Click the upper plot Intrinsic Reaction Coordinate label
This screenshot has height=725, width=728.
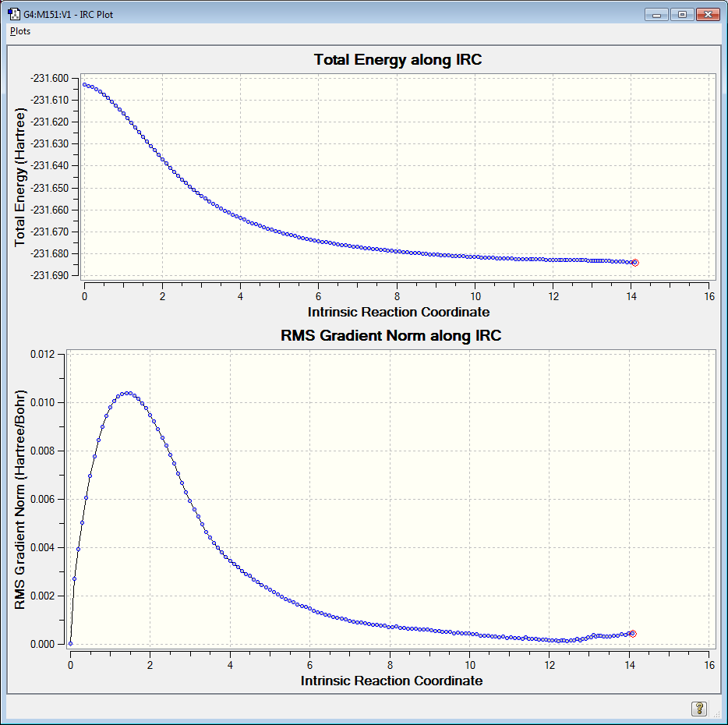click(x=398, y=312)
